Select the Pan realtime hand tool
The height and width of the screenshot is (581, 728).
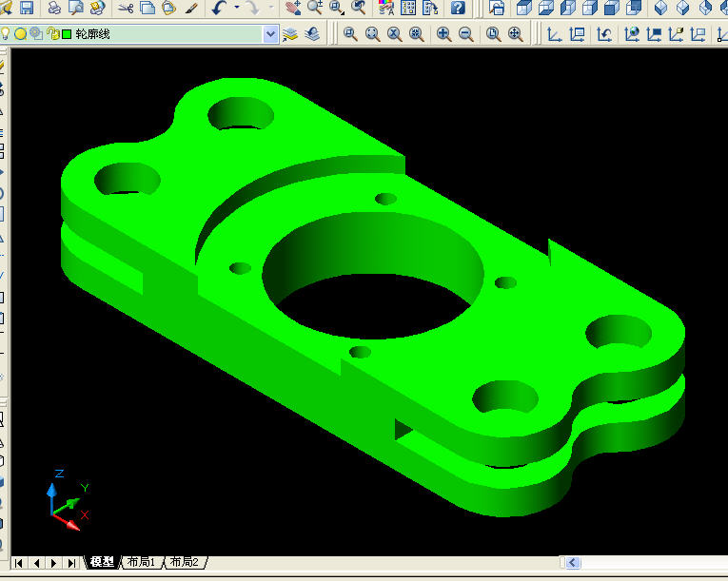292,8
